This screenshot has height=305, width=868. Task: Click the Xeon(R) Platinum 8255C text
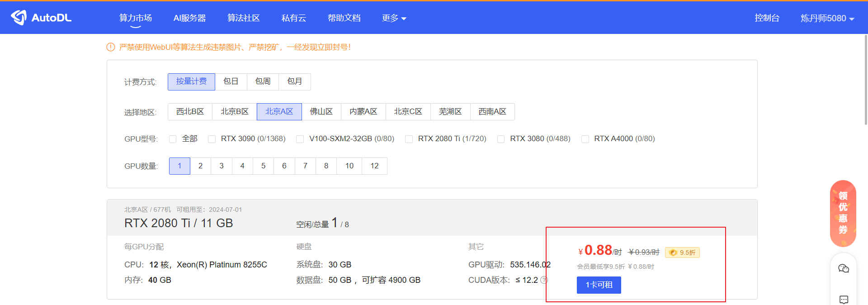222,265
